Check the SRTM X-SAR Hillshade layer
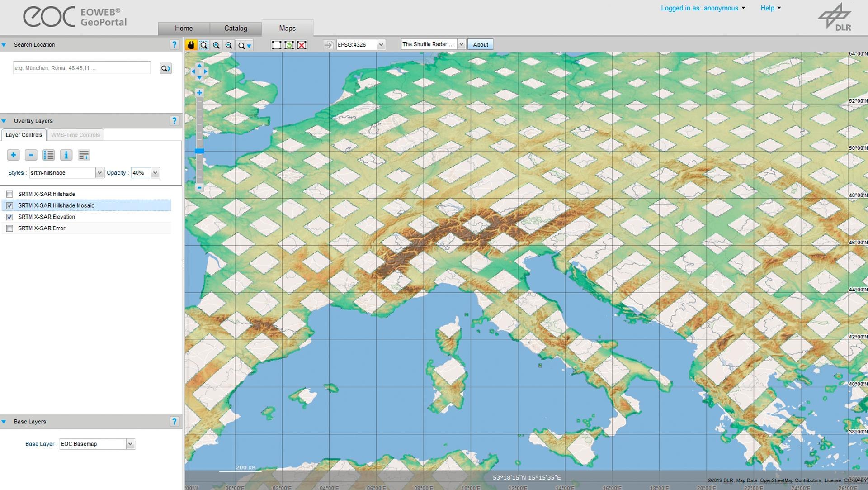This screenshot has width=868, height=490. coord(9,194)
